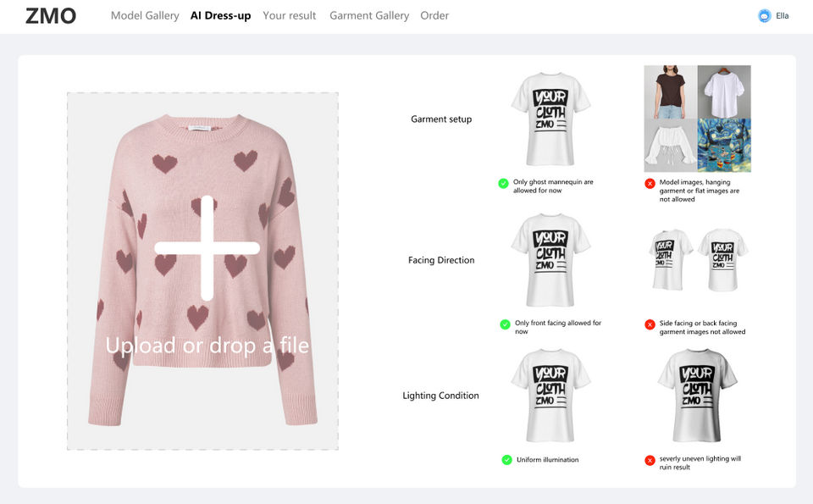Open the Model Gallery tab
This screenshot has width=813, height=504.
145,15
